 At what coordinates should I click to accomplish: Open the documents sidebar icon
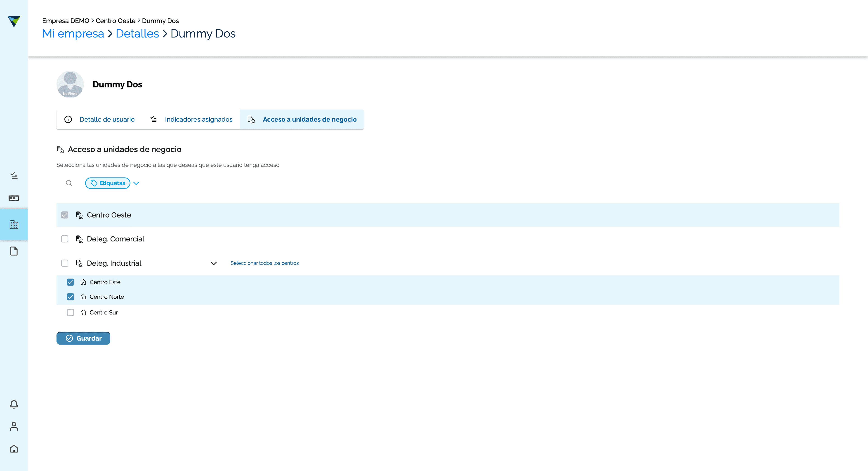point(14,251)
